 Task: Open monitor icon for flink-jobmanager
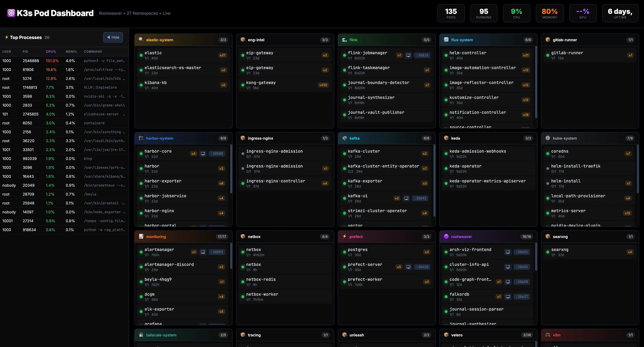408,55
